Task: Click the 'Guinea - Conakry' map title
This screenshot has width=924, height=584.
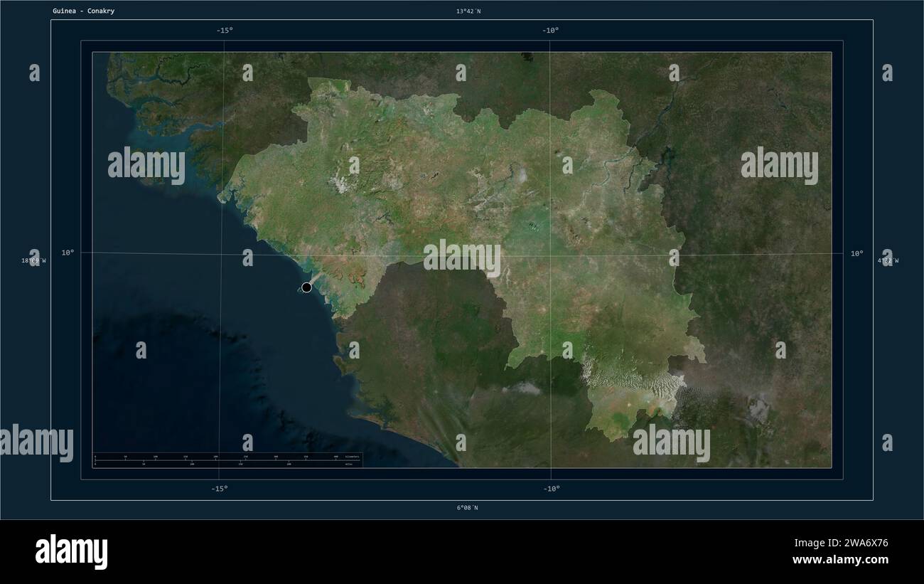Action: point(83,11)
